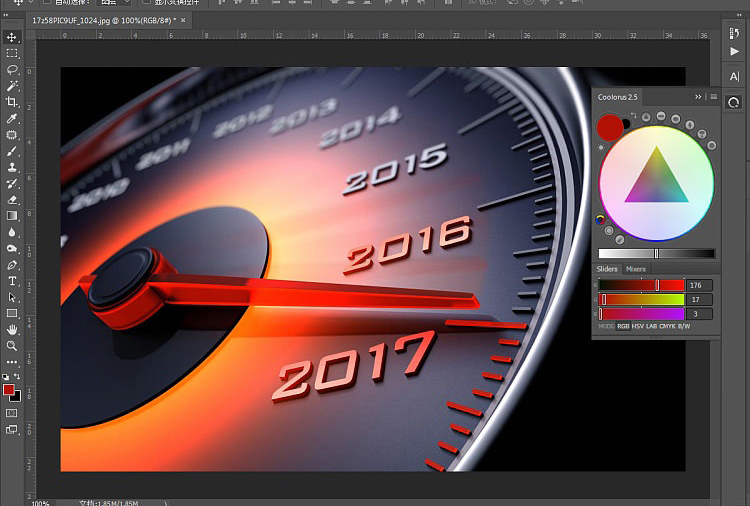Switch to the Mixers tab
The image size is (750, 506).
tap(636, 269)
